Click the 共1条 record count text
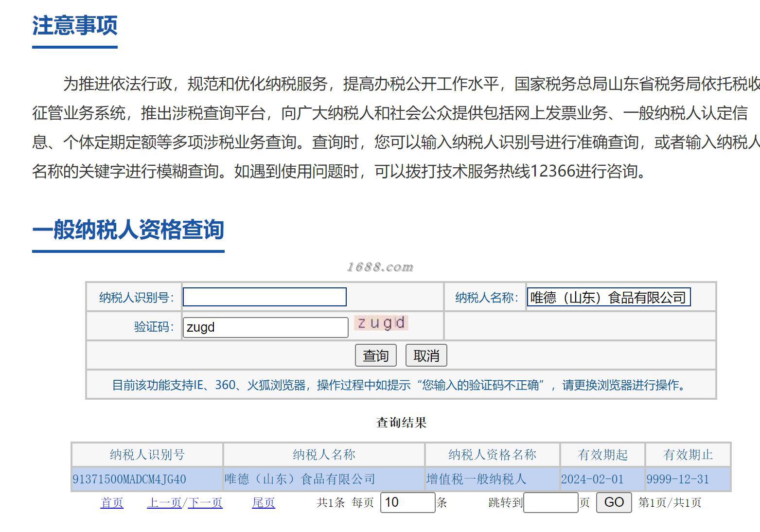Image resolution: width=760 pixels, height=532 pixels. click(331, 502)
